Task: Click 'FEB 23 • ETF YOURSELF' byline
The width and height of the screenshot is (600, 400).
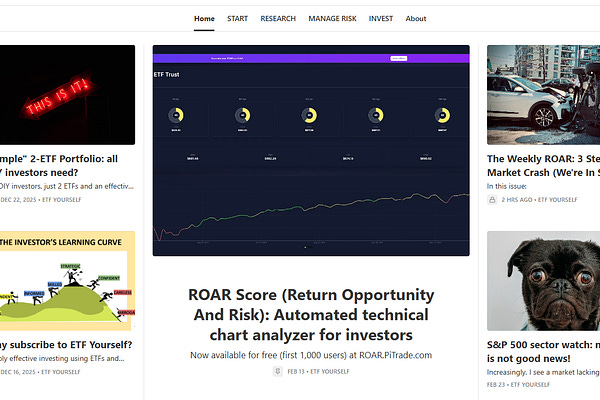Action: click(x=518, y=384)
